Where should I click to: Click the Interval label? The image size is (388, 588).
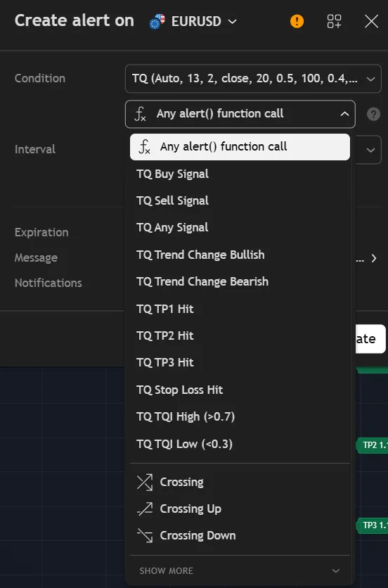point(35,149)
